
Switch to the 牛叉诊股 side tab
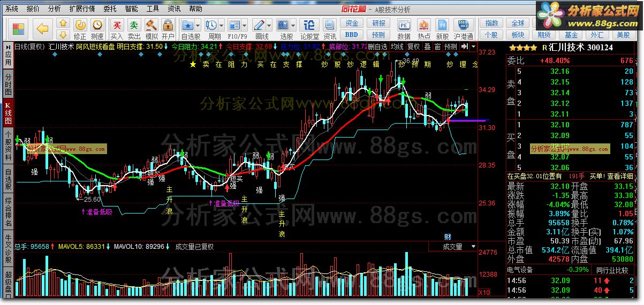tap(8, 249)
